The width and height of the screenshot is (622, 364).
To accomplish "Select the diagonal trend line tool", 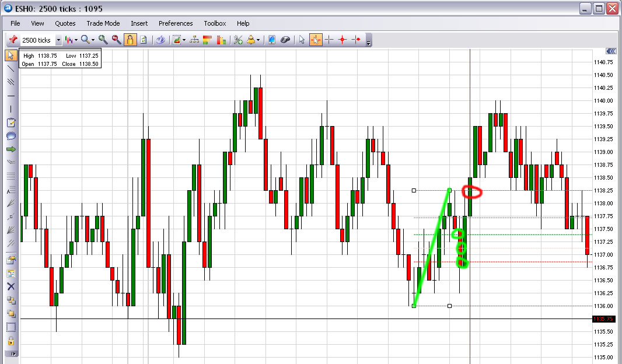I will pyautogui.click(x=11, y=69).
